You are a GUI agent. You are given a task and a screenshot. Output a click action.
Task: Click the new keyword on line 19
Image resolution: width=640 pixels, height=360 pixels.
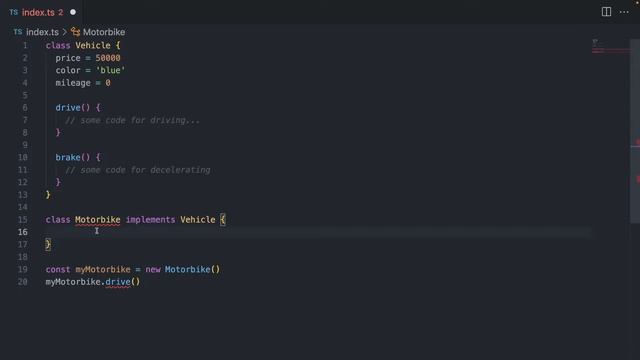pos(153,269)
